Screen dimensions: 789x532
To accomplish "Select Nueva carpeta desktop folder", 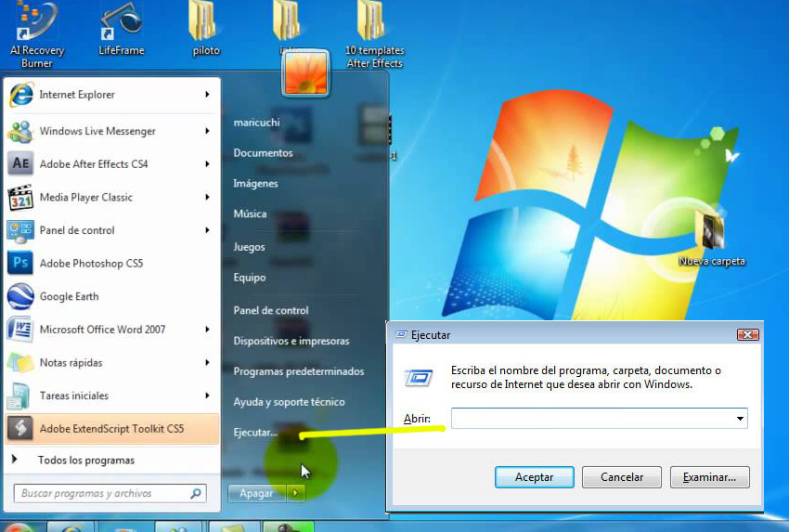I will [x=712, y=238].
